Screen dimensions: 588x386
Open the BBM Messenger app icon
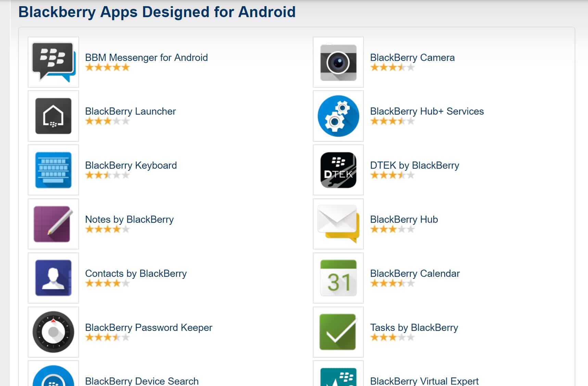point(53,62)
